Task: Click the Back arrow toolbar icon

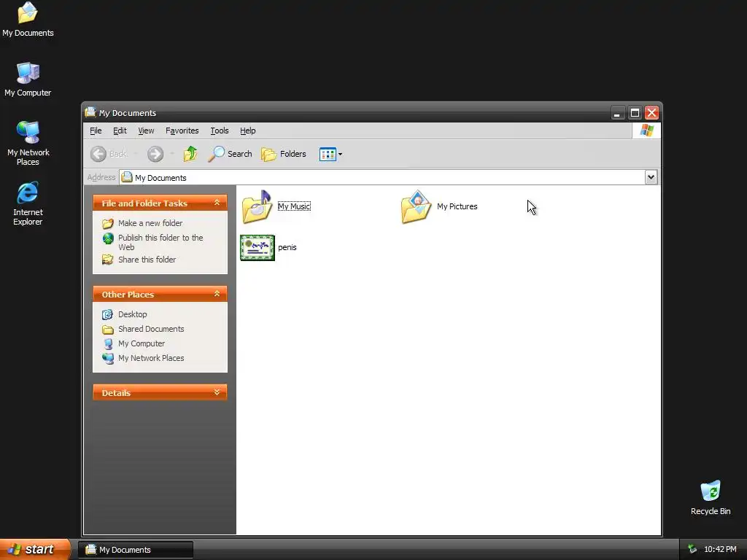Action: point(98,154)
